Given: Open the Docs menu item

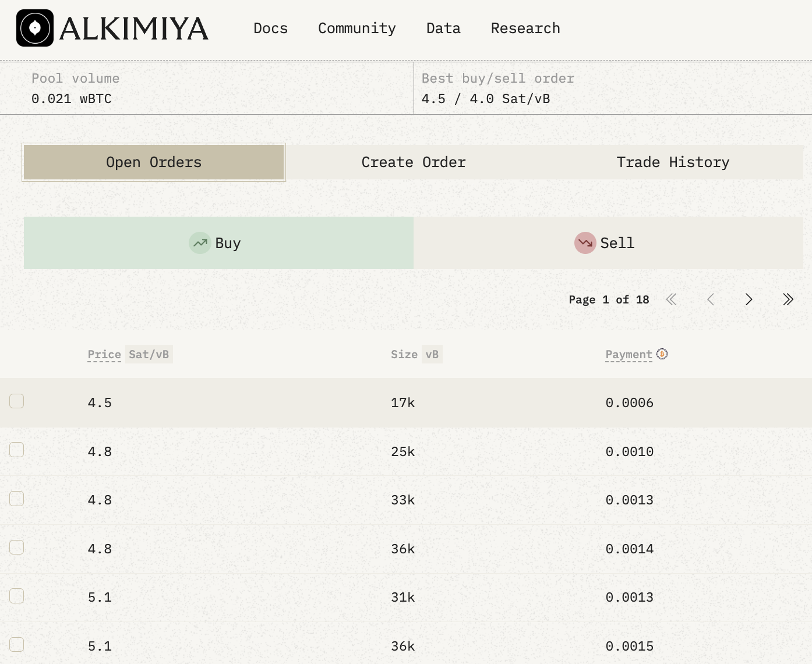Looking at the screenshot, I should point(270,28).
